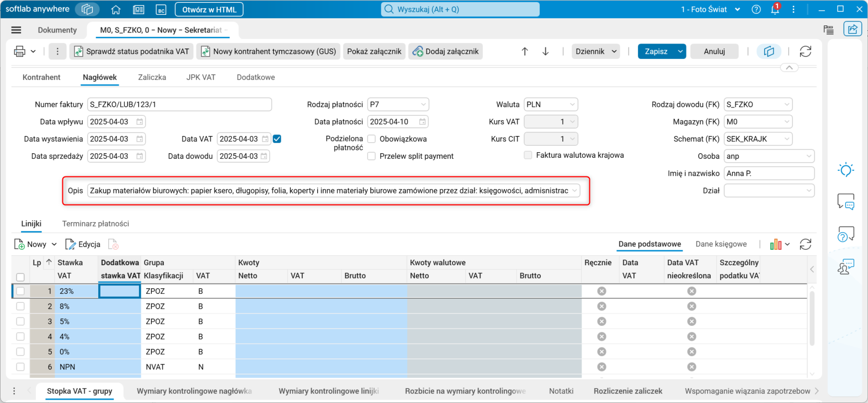Enable Przelew split payment
868x403 pixels.
tap(372, 156)
